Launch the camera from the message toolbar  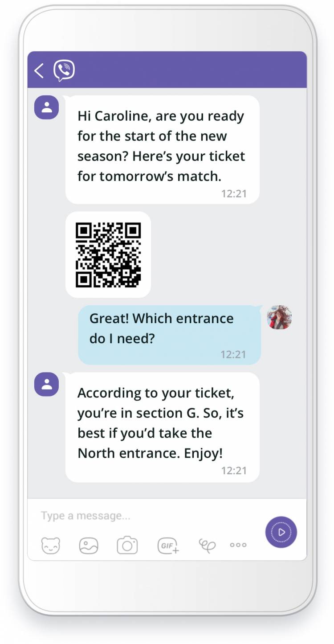(x=127, y=545)
